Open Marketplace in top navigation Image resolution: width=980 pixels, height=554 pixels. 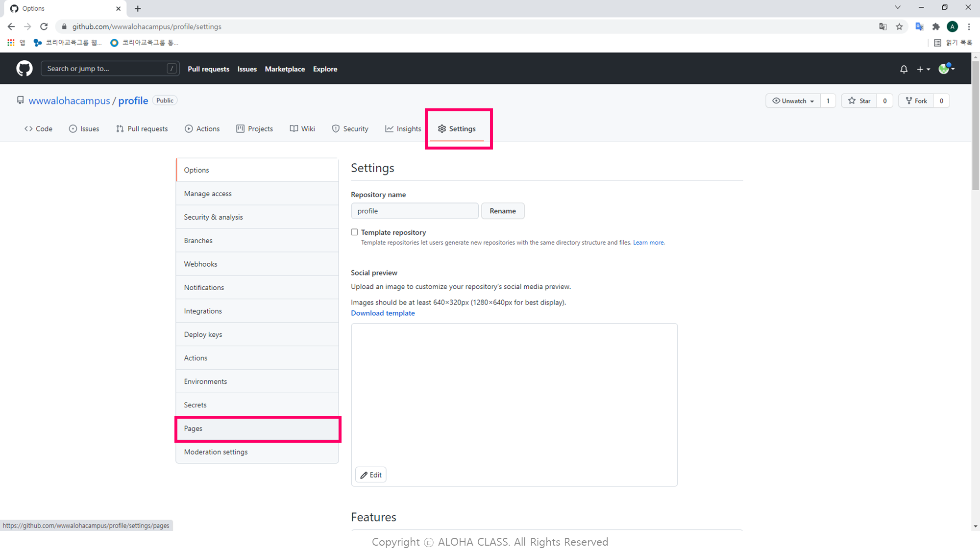[x=285, y=69]
